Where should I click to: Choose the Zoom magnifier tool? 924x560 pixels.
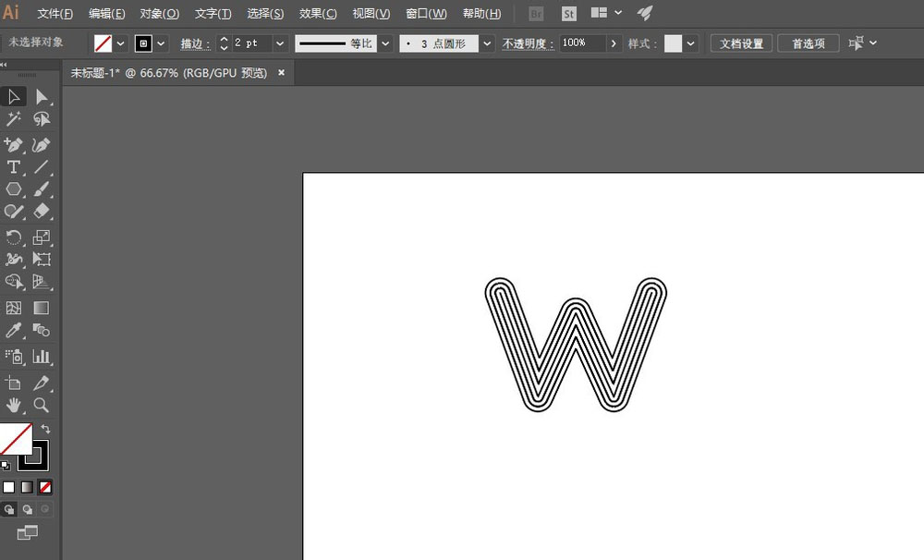(x=42, y=405)
